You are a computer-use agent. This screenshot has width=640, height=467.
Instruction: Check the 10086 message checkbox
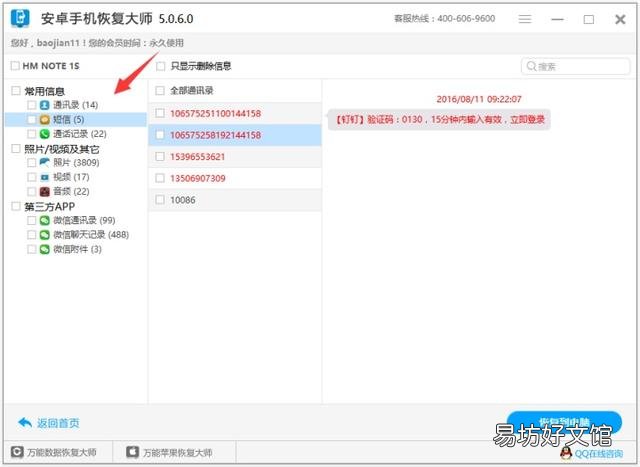click(x=160, y=200)
